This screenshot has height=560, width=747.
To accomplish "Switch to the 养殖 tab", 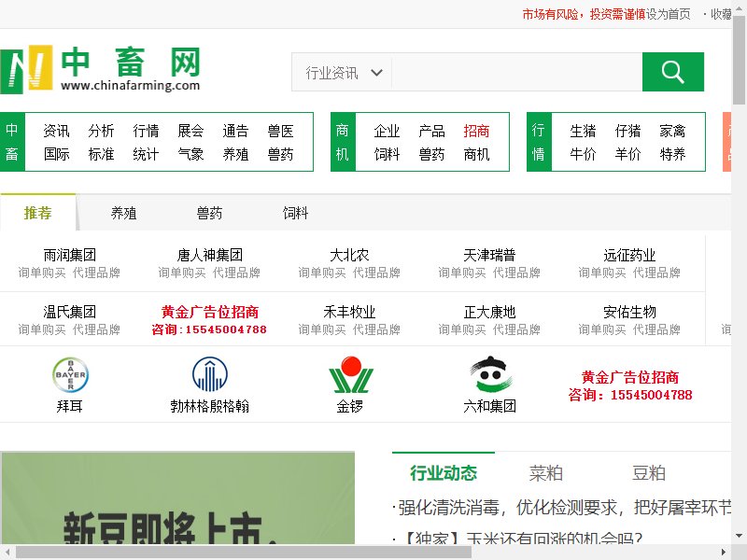I will 124,213.
